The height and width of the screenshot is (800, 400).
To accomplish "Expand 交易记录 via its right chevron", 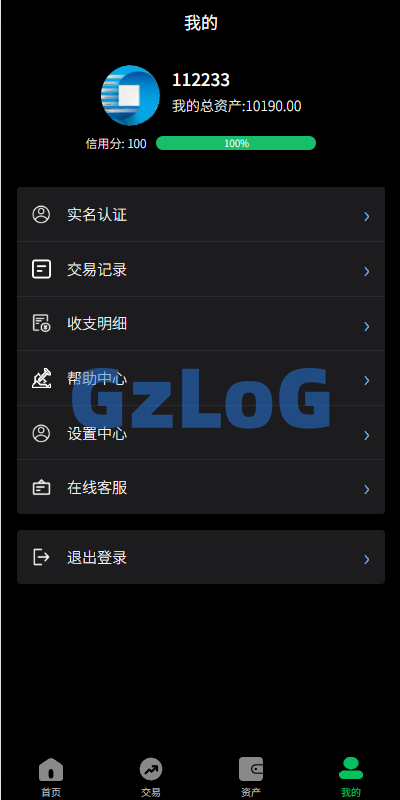I will pyautogui.click(x=366, y=271).
